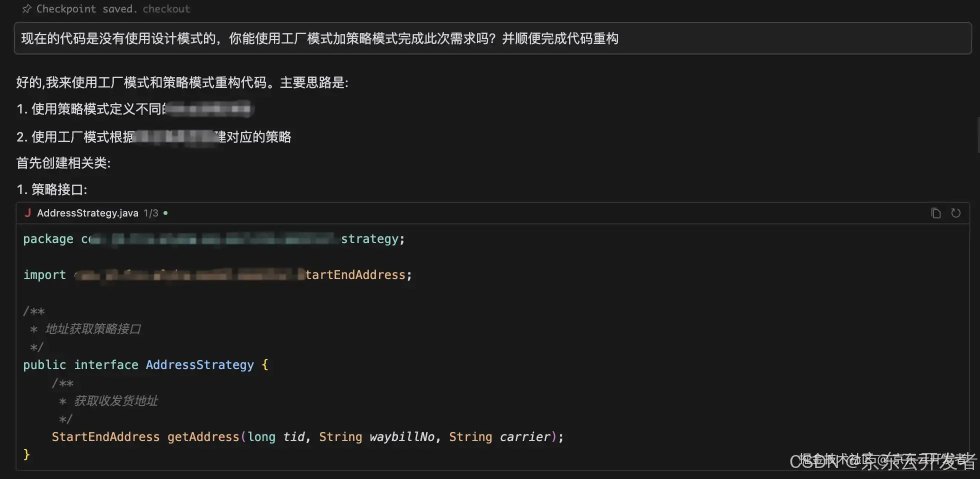Click the checkout link

166,9
